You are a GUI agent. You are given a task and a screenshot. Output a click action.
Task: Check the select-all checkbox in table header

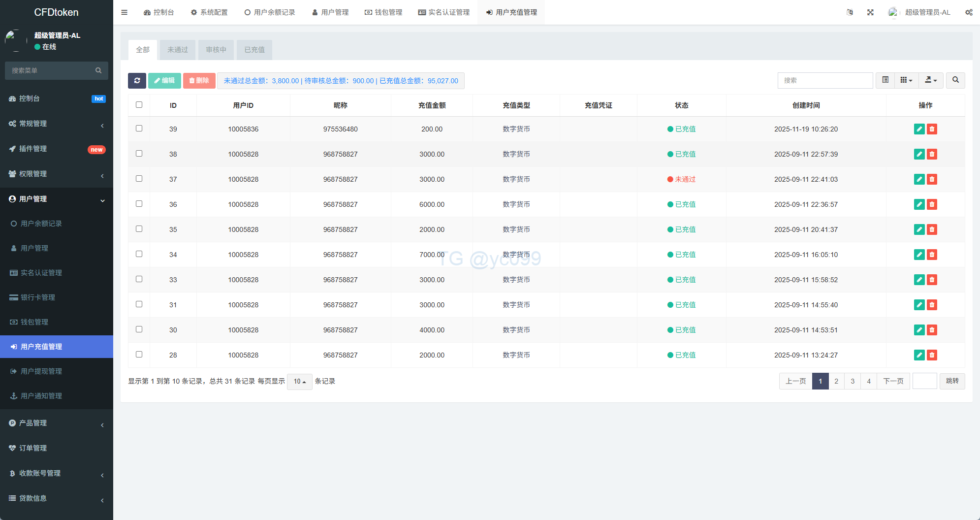pos(139,105)
